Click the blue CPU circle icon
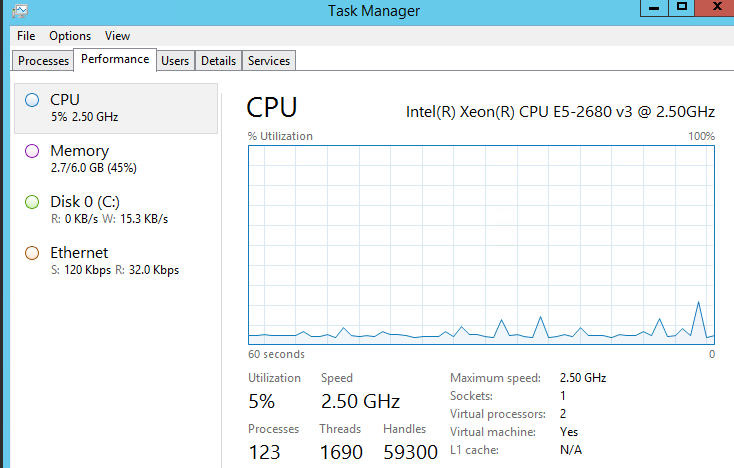734x468 pixels. pyautogui.click(x=32, y=100)
